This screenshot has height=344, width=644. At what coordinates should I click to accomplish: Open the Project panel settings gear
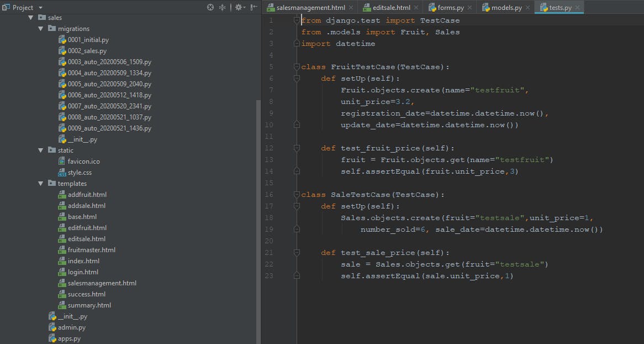pyautogui.click(x=238, y=7)
